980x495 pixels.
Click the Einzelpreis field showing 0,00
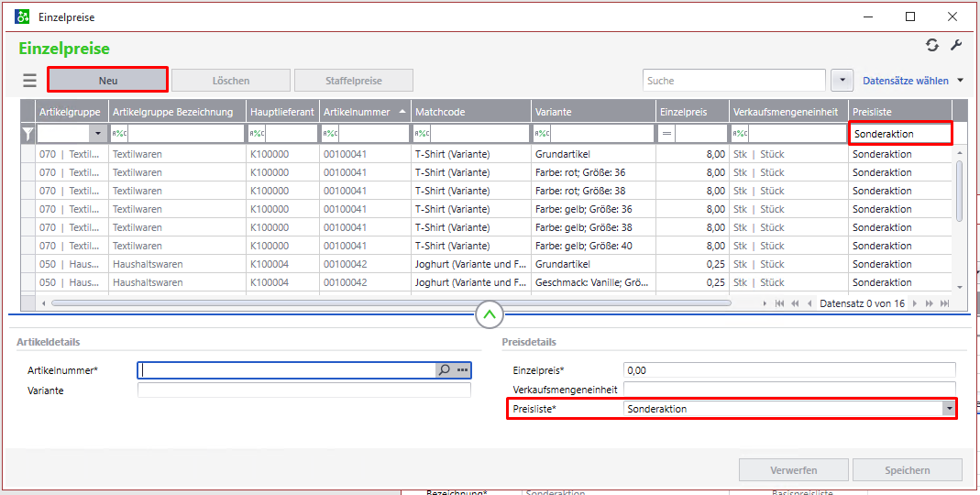789,370
